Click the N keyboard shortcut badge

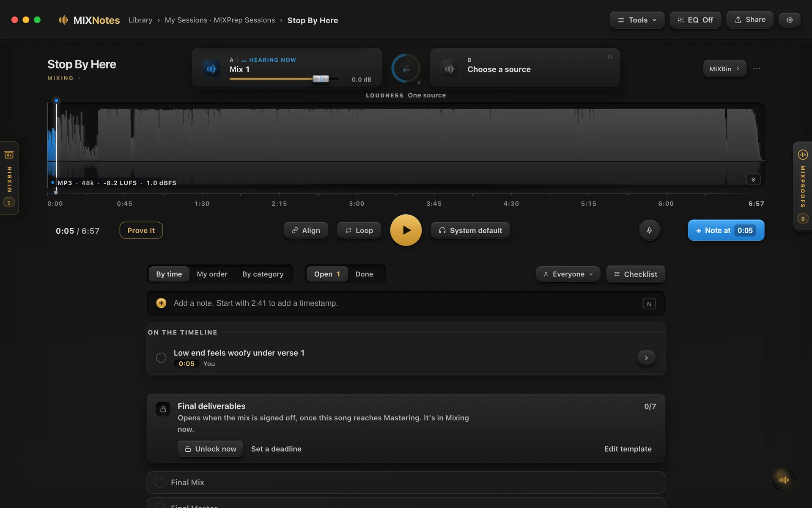click(649, 304)
